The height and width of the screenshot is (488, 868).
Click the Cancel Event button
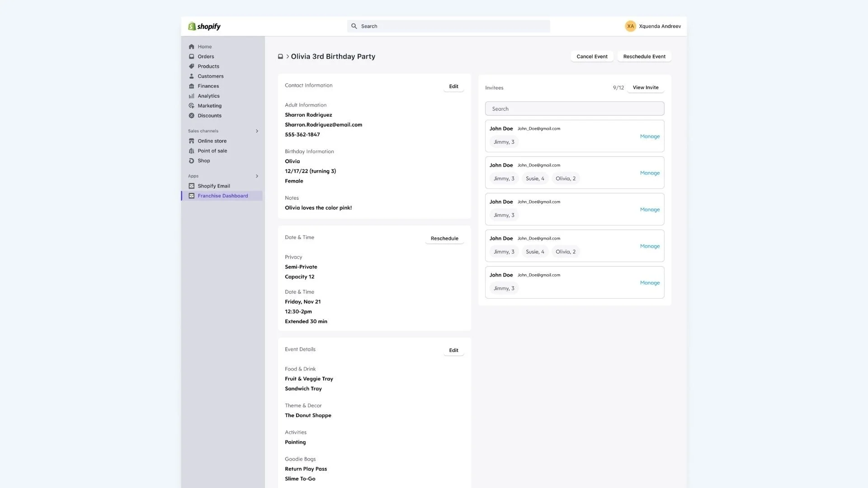coord(592,56)
